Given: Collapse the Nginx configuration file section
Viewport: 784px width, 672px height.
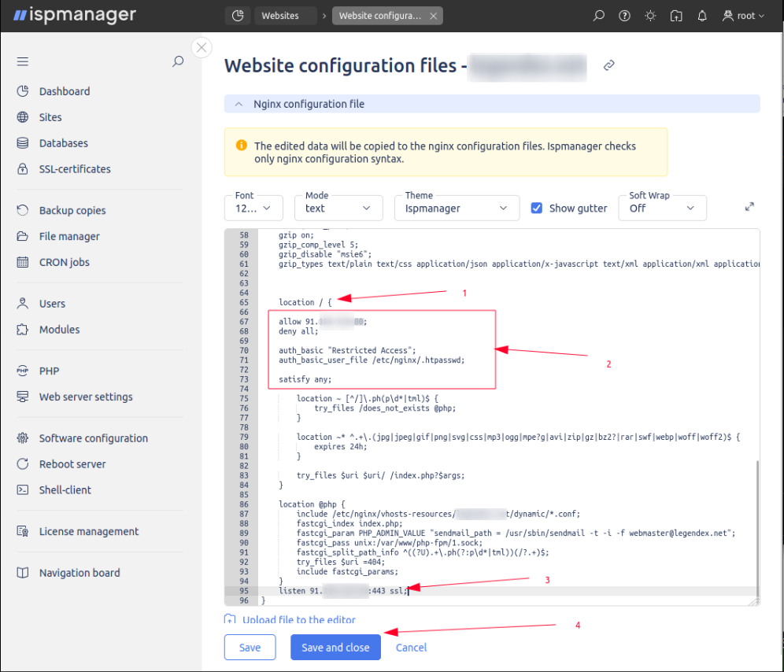Looking at the screenshot, I should pyautogui.click(x=238, y=104).
